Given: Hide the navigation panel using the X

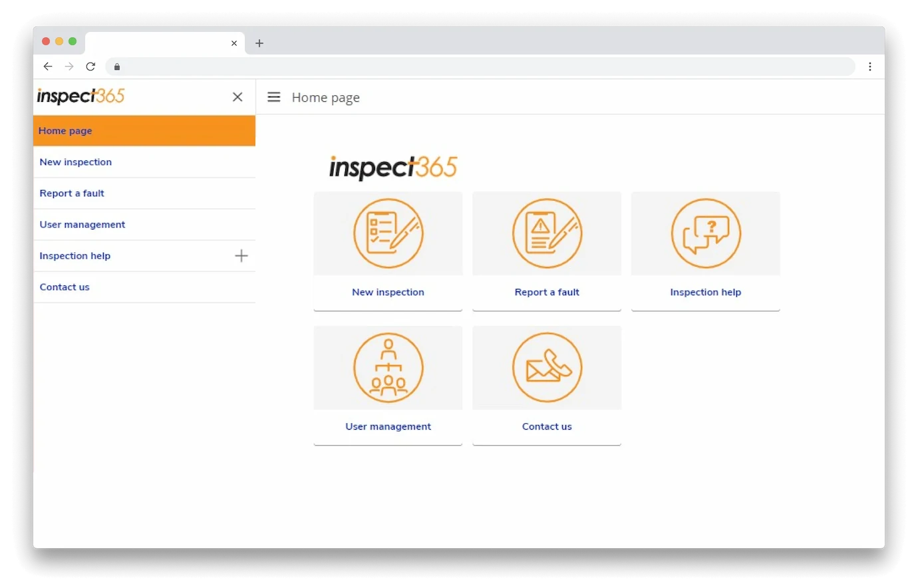Looking at the screenshot, I should tap(237, 96).
